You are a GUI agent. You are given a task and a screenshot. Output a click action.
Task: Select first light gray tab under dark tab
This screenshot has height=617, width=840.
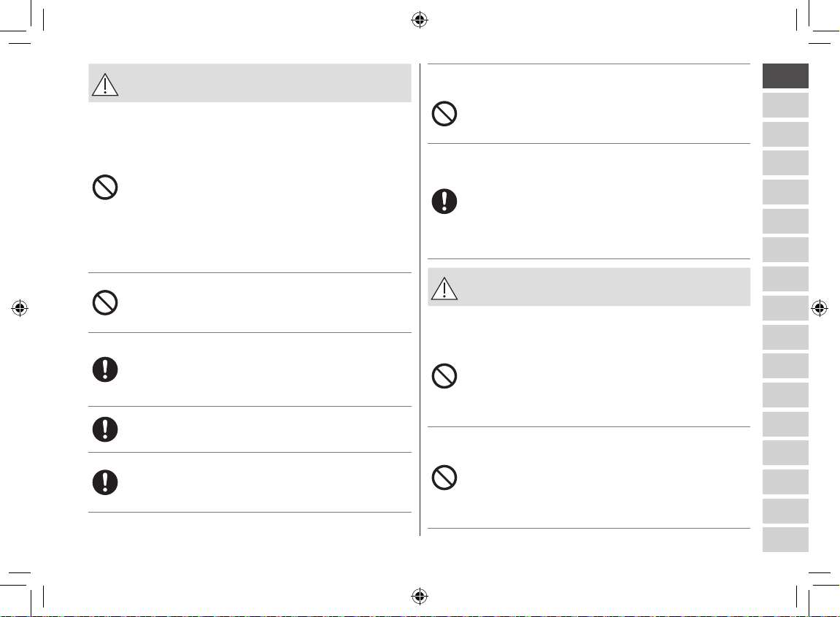[x=785, y=105]
